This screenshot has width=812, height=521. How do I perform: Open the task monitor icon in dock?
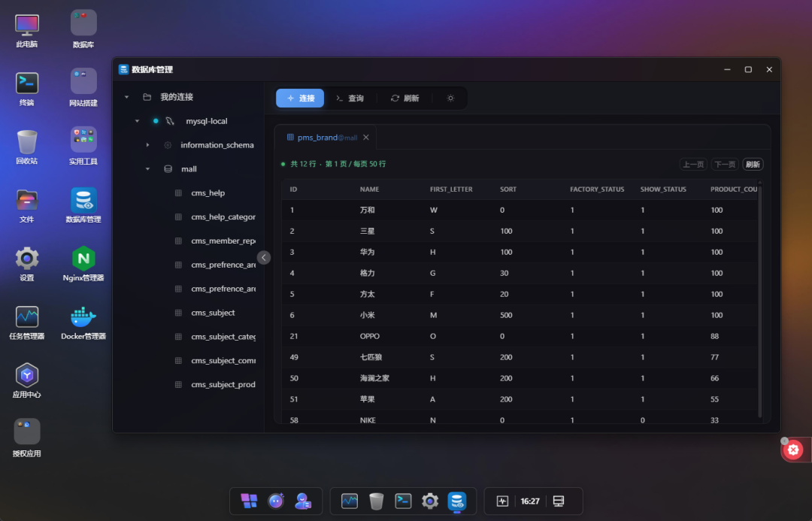pos(350,501)
